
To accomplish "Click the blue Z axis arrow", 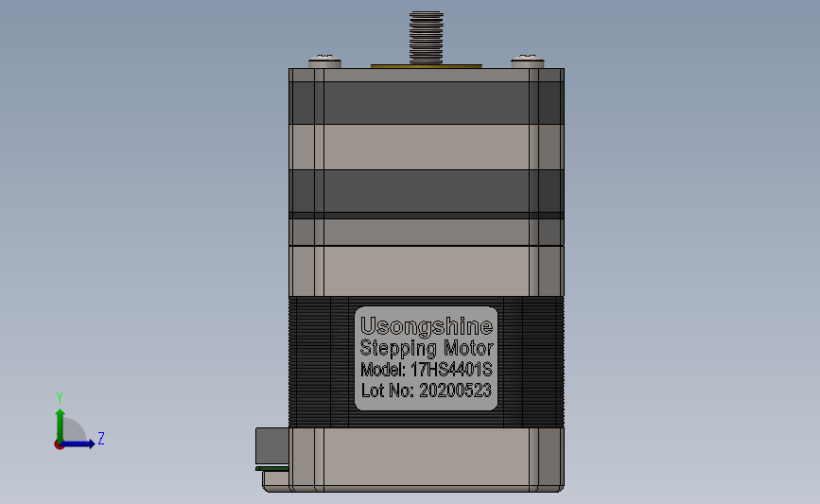I will (x=78, y=444).
